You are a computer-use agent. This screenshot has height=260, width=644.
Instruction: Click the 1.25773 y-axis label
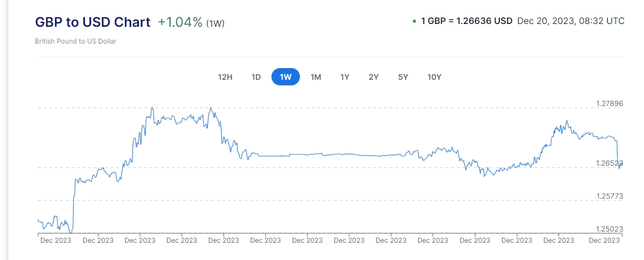tap(607, 196)
